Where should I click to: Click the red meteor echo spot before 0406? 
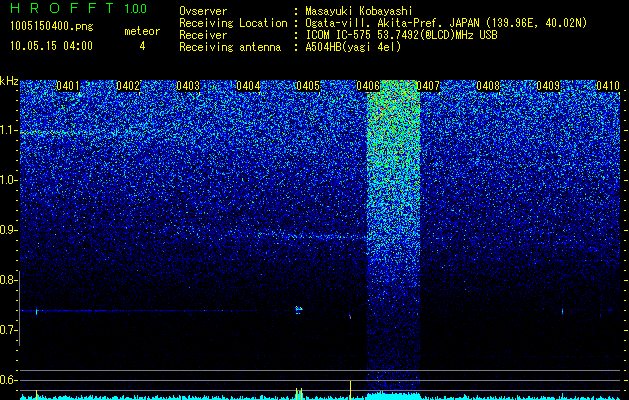tap(350, 317)
